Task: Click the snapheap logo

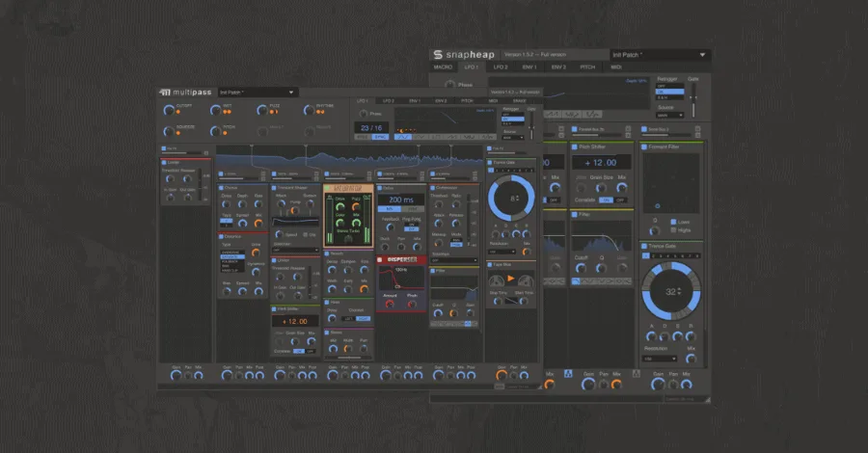Action: [x=464, y=54]
